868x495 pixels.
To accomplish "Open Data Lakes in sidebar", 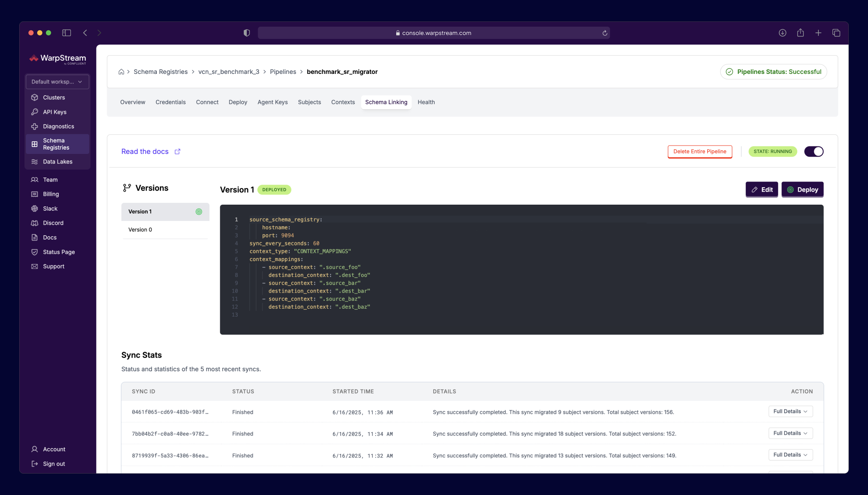I will (58, 162).
